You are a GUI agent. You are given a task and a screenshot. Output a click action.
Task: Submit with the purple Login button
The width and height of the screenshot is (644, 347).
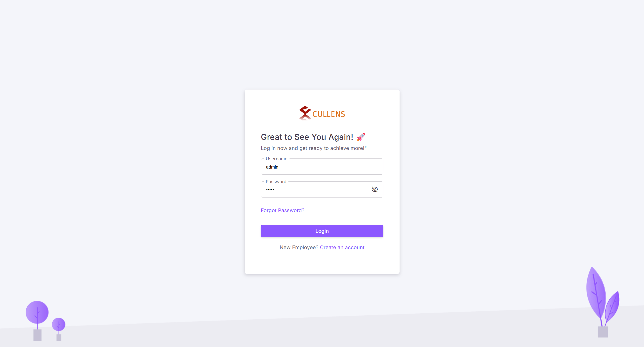pos(322,231)
